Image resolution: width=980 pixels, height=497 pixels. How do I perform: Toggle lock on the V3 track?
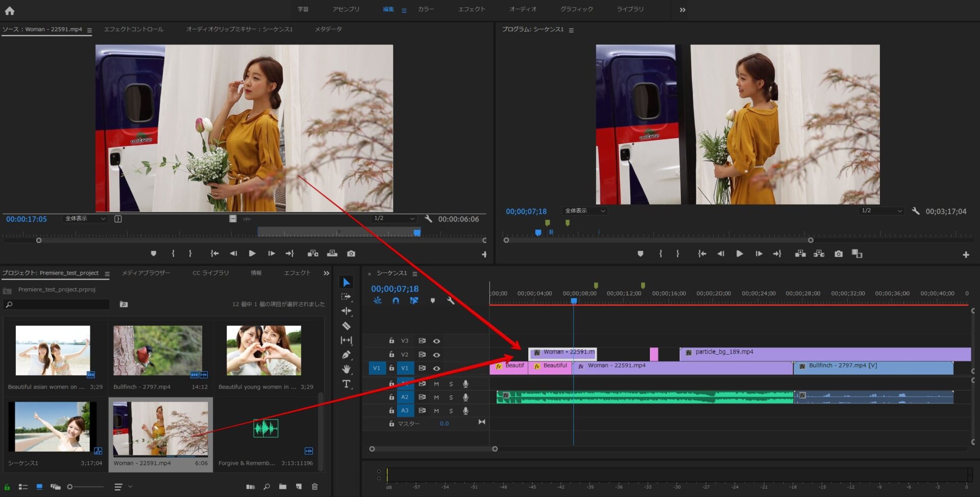click(x=391, y=341)
